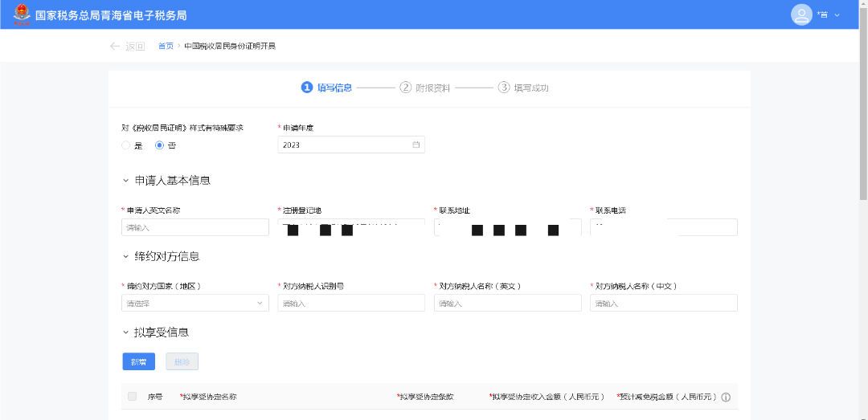Screen dimensions: 868x420
Task: Click info icon beside 预计减免税金额 column
Action: (726, 397)
